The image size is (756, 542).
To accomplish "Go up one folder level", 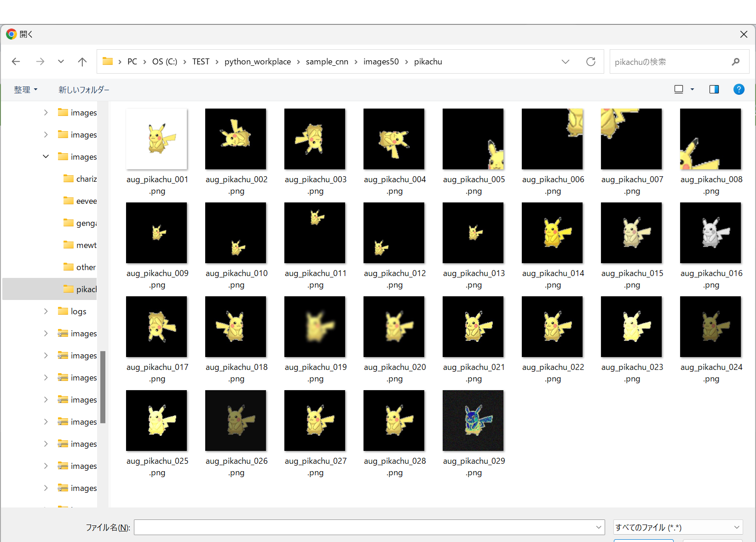I will tap(82, 62).
